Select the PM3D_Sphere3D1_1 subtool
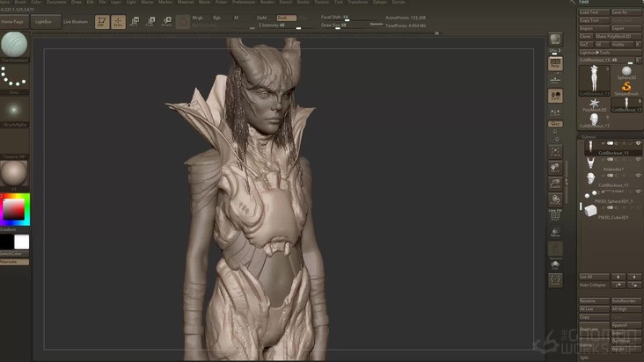The width and height of the screenshot is (644, 362). [x=611, y=197]
